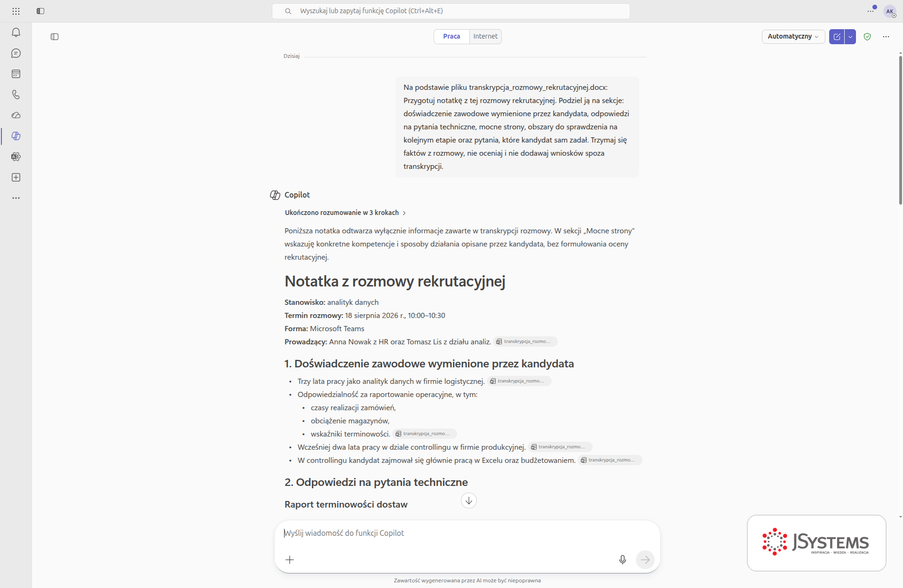This screenshot has height=588, width=903.
Task: Switch to the Internet tab
Action: pos(485,36)
